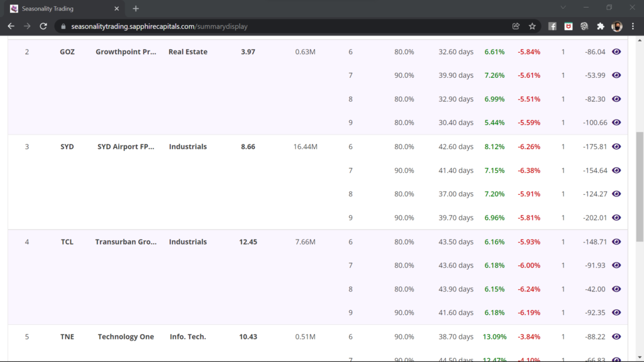The width and height of the screenshot is (644, 362).
Task: Open a new browser tab
Action: (136, 9)
